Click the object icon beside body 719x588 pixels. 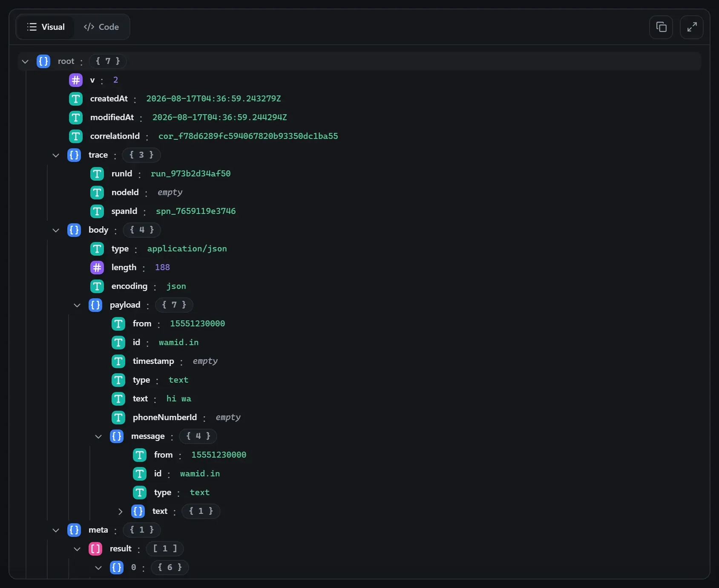74,230
